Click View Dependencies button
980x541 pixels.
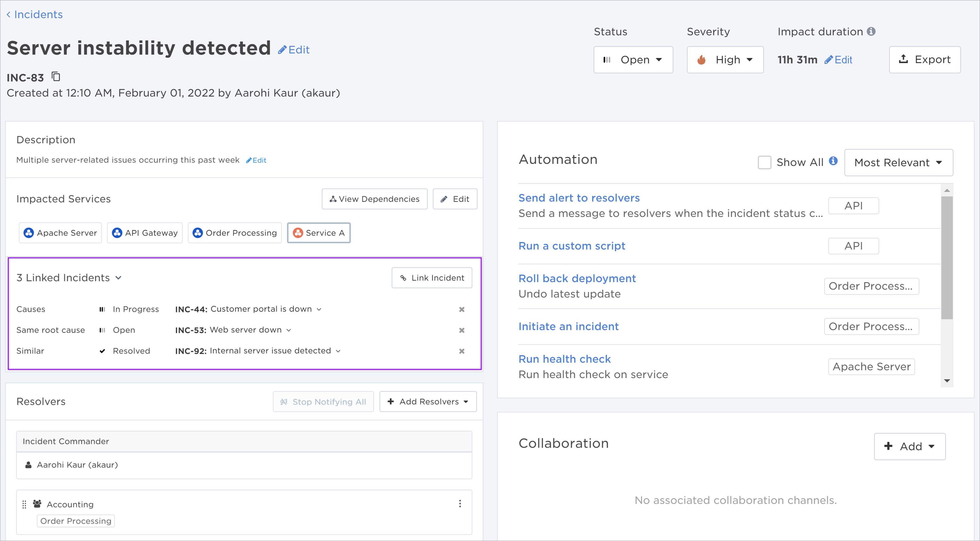[x=374, y=199]
